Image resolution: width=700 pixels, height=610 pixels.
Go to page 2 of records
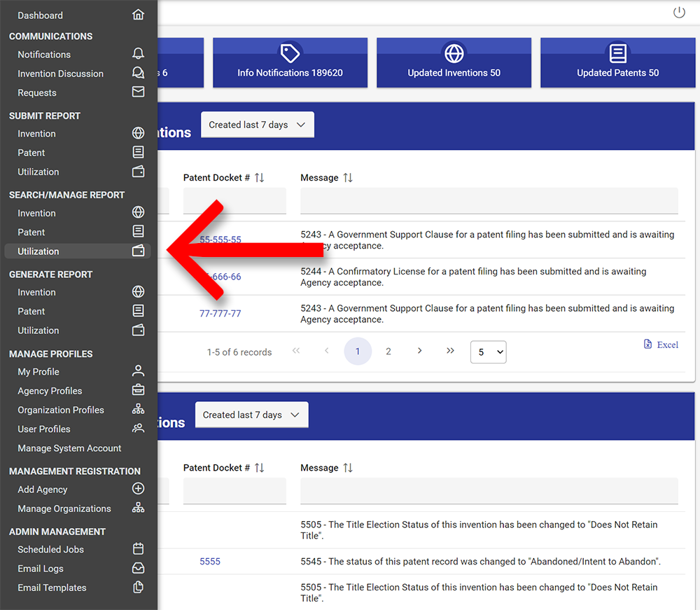click(x=388, y=352)
